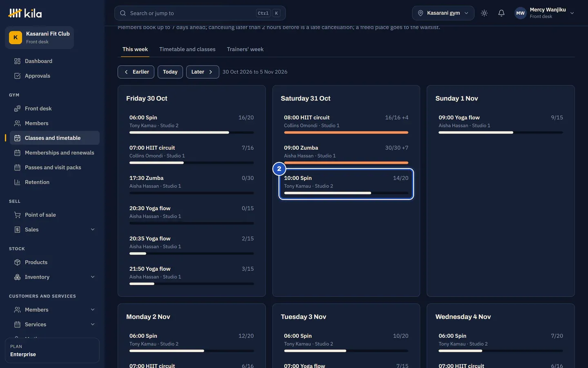The height and width of the screenshot is (368, 588).
Task: Open Sunday 09:00 Yoga flow class
Action: (501, 123)
